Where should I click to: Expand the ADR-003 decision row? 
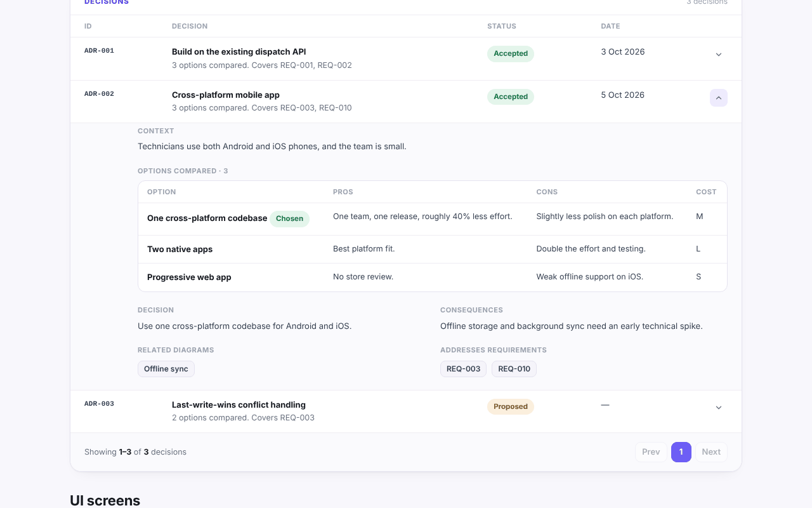pyautogui.click(x=719, y=408)
